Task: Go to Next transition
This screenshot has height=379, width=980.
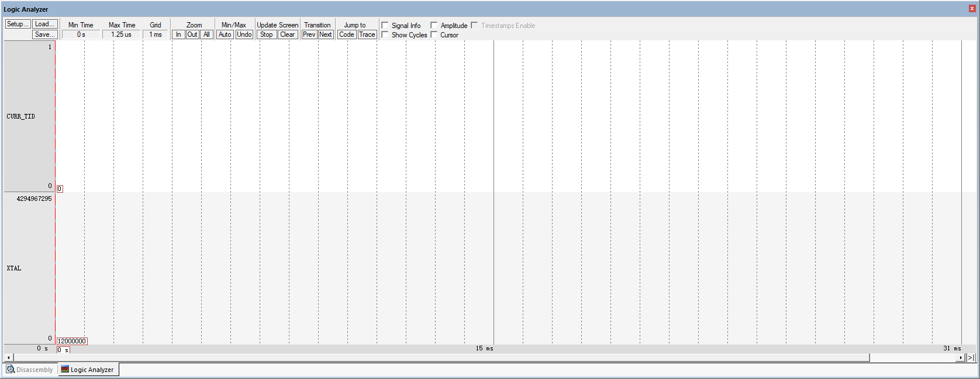Action: point(326,34)
